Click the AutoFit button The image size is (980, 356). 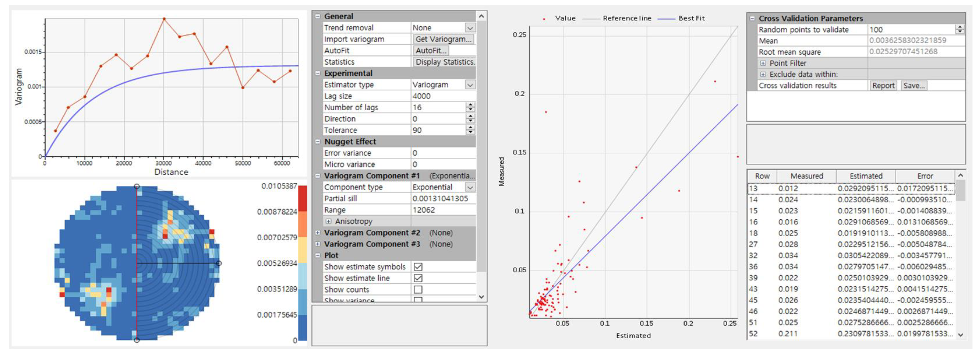431,50
